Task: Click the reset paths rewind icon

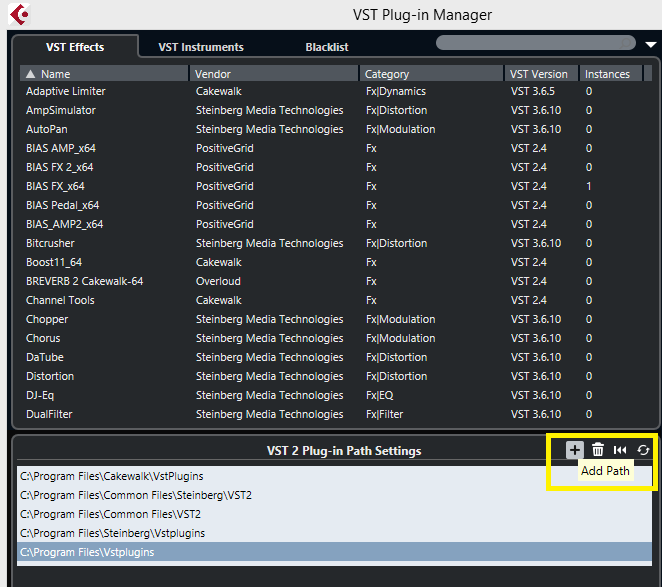Action: pos(620,450)
